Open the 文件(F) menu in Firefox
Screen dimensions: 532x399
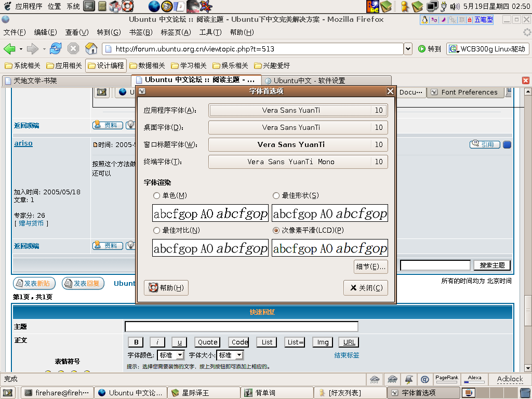pos(15,32)
